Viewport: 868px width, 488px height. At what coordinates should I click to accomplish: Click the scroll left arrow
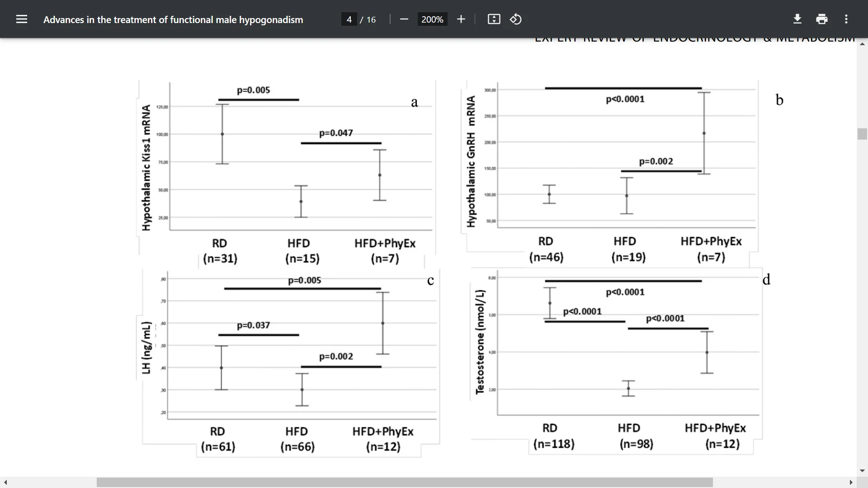[x=5, y=482]
